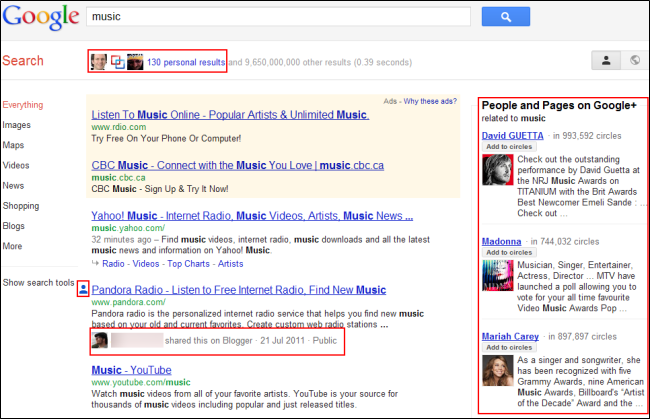Select the Images search category
Screen dimensions: 650x419
pyautogui.click(x=17, y=125)
